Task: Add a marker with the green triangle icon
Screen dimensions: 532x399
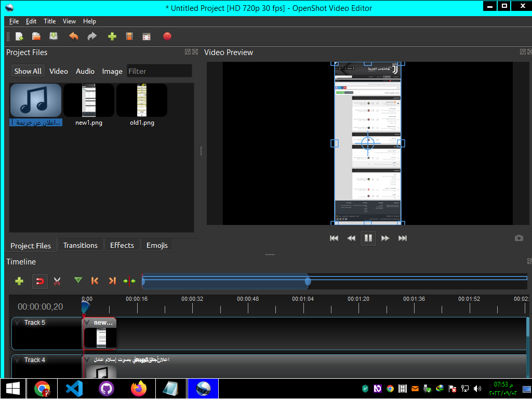Action: click(78, 281)
